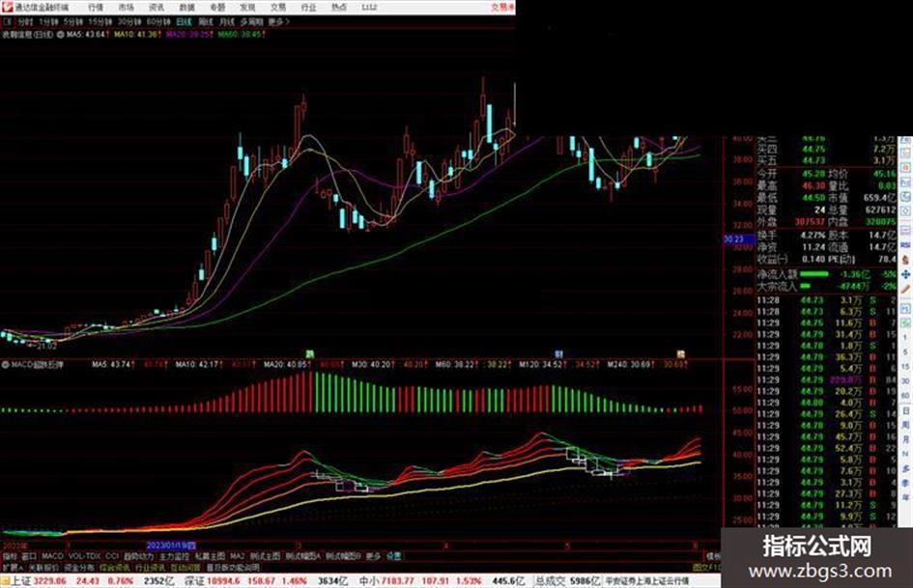
Task: Open the 关联报价 tab
Action: click(43, 567)
